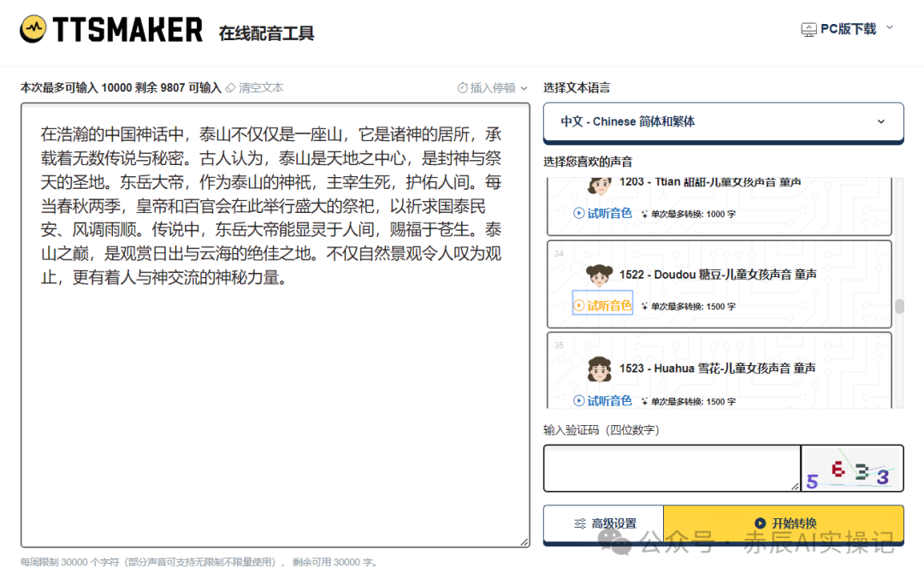The image size is (924, 579).
Task: Open the 中文 - Chinese language dropdown
Action: pos(723,122)
